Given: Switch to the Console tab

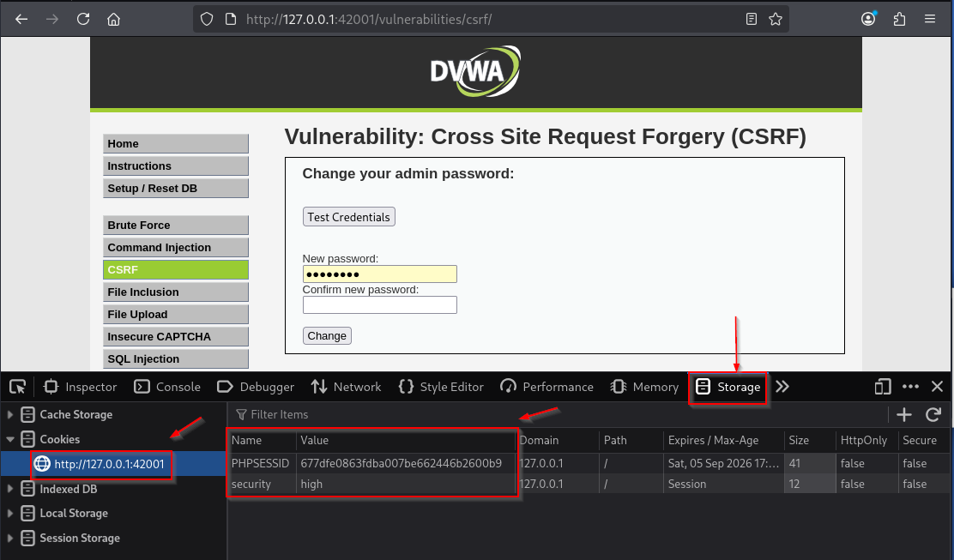Looking at the screenshot, I should 167,387.
